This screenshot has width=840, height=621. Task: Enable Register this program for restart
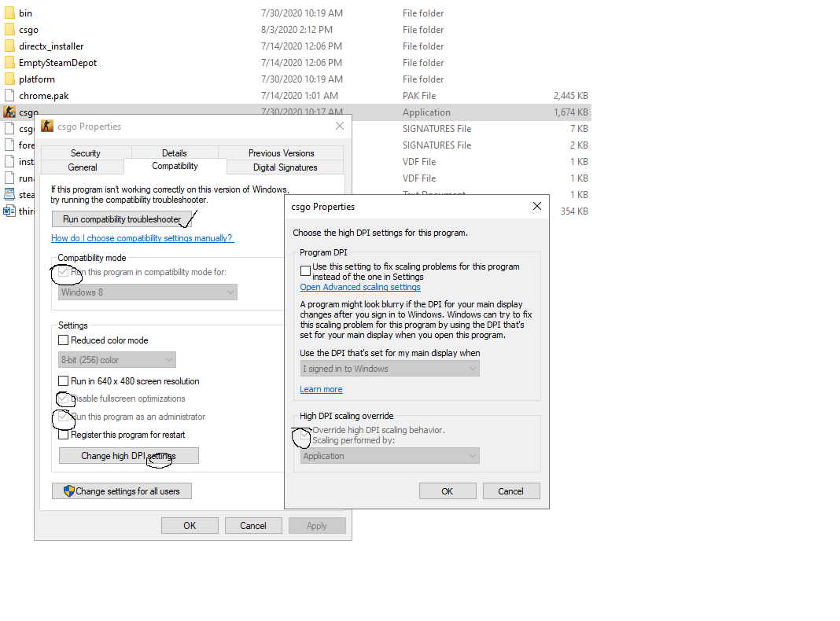[x=63, y=435]
